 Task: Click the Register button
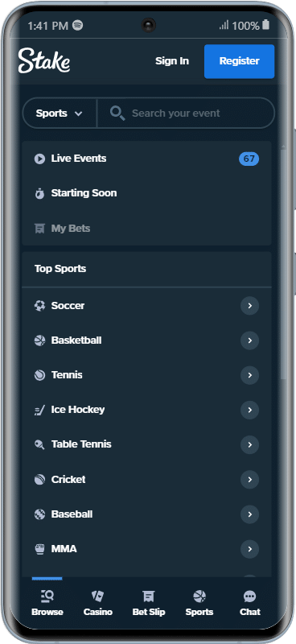240,61
